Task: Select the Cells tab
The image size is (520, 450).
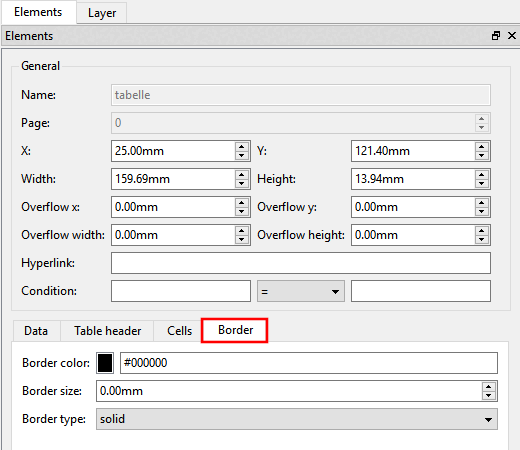Action: point(179,331)
